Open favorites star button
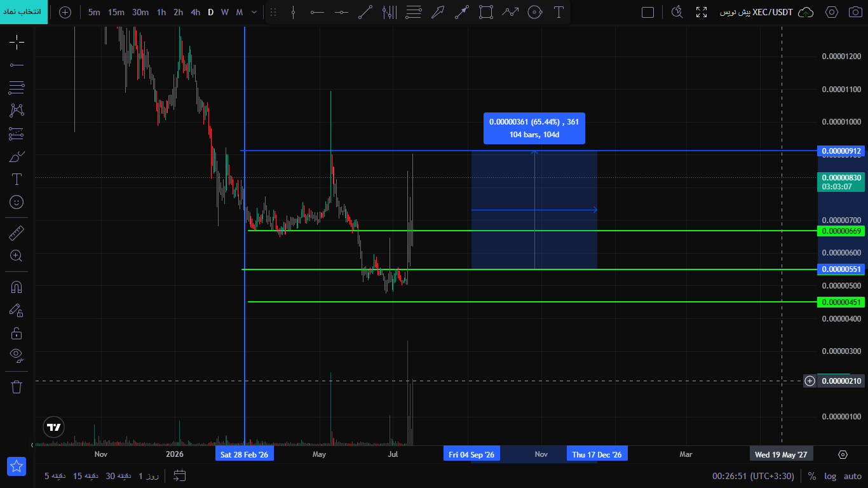This screenshot has width=868, height=488. pyautogui.click(x=17, y=466)
